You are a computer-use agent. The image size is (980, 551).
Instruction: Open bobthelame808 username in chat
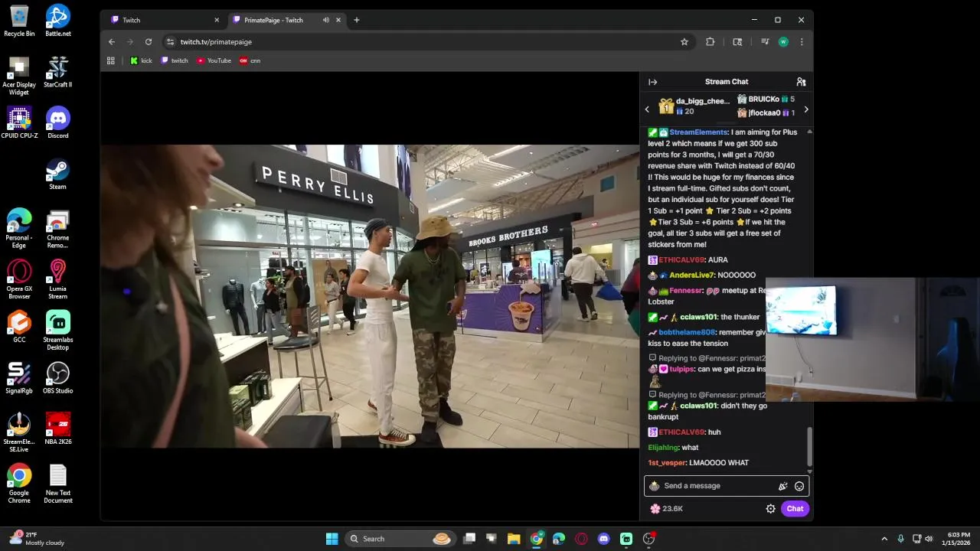click(x=687, y=333)
